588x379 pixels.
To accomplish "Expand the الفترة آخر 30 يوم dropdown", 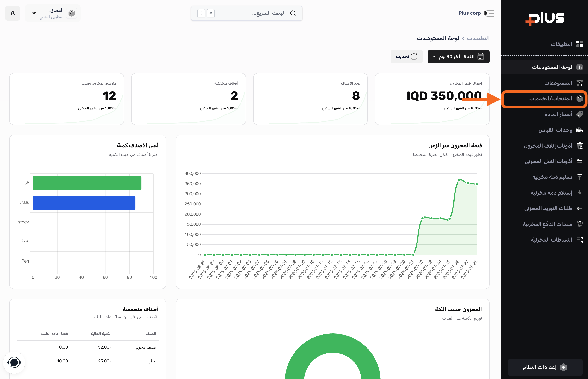I will [x=458, y=57].
